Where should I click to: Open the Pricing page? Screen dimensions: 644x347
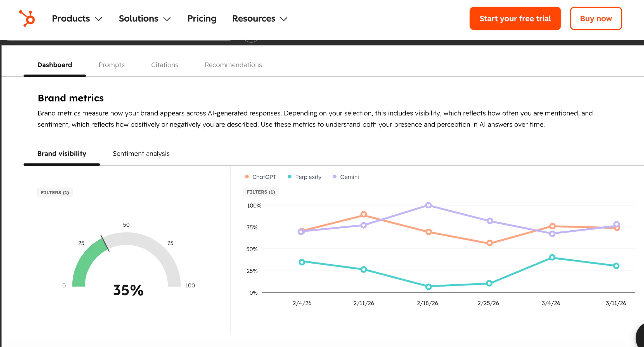202,18
